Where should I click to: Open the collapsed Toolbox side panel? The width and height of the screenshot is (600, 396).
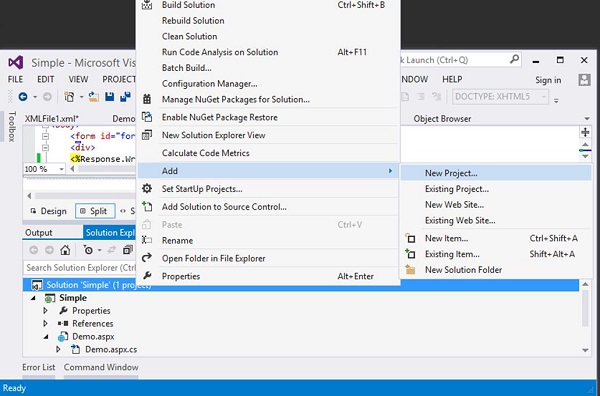(x=12, y=127)
